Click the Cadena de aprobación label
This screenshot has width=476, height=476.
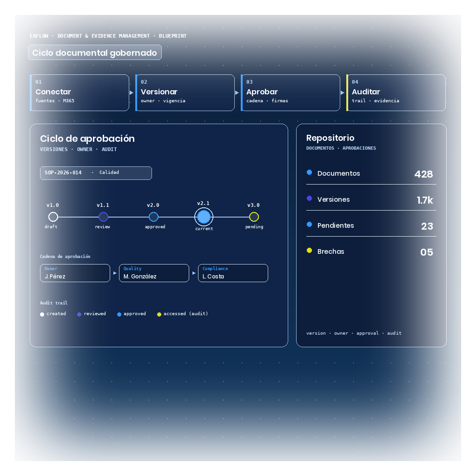coord(65,257)
